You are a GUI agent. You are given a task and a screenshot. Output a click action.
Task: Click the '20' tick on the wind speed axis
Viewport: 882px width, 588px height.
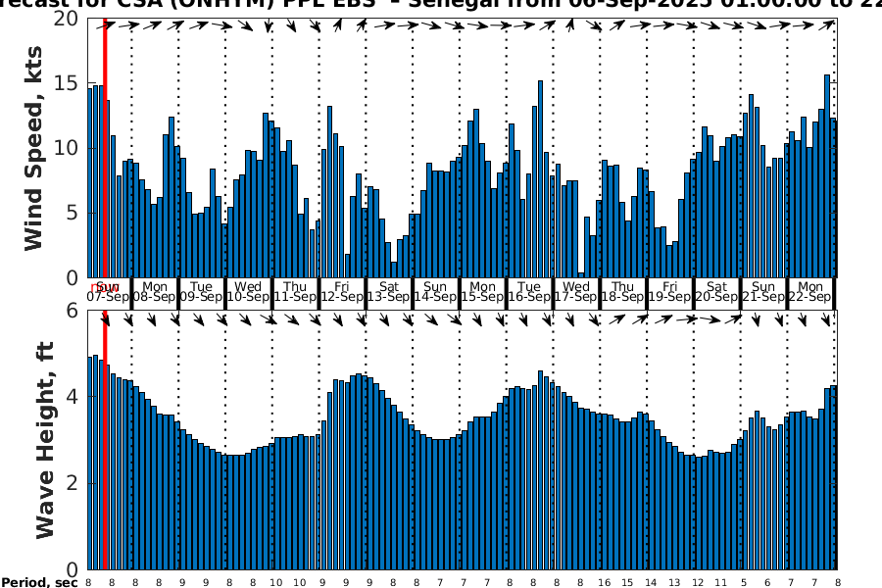[66, 19]
